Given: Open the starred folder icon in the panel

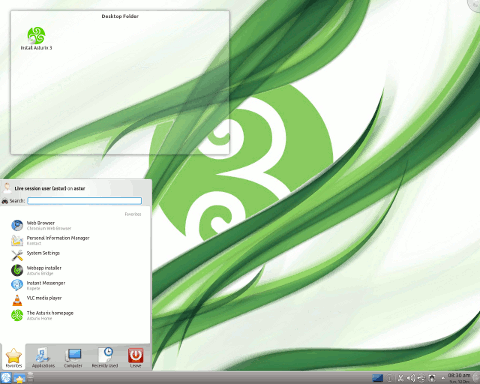Looking at the screenshot, I should click(x=19, y=379).
